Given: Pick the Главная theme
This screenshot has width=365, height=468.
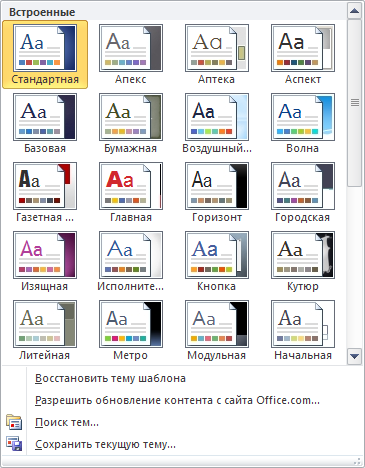Looking at the screenshot, I should click(131, 193).
